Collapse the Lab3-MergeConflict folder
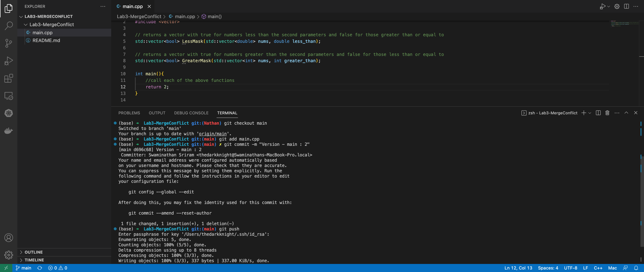The image size is (644, 272). (64, 24)
